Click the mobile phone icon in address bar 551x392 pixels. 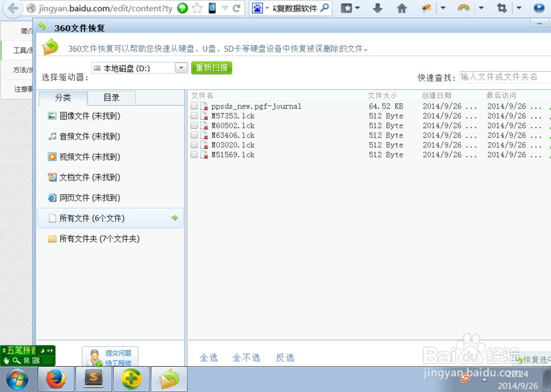point(212,8)
